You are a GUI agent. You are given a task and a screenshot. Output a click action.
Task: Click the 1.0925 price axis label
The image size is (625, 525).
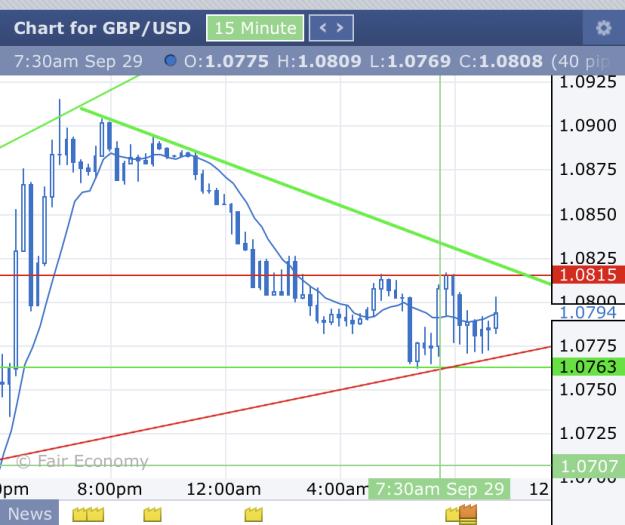(588, 82)
